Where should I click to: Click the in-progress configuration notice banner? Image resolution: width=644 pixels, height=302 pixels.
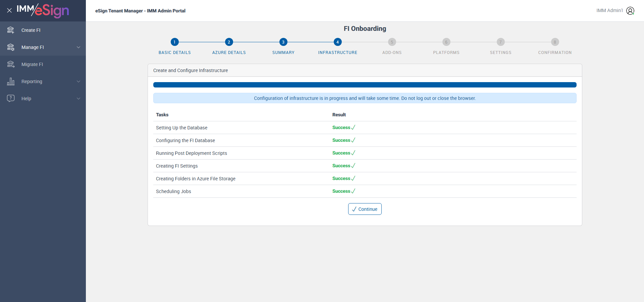tap(365, 98)
